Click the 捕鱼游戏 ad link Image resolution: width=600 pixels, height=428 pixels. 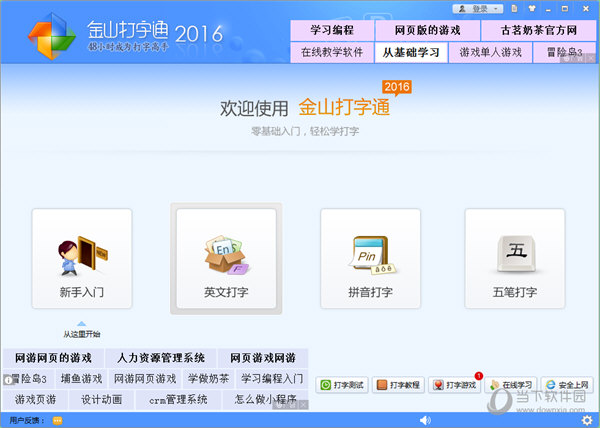click(x=82, y=379)
